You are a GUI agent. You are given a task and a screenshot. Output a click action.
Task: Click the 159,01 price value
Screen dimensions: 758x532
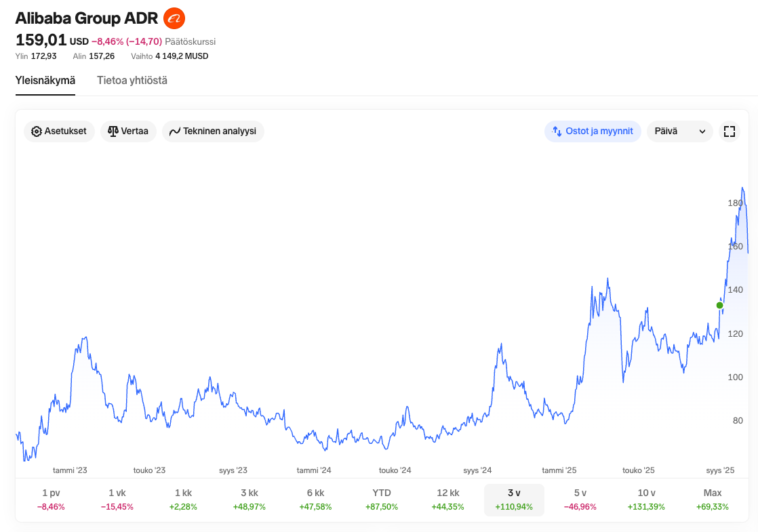point(41,40)
